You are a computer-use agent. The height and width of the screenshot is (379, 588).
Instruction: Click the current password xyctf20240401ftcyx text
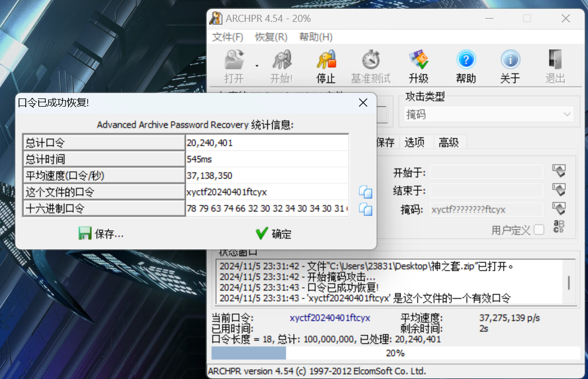click(x=330, y=318)
